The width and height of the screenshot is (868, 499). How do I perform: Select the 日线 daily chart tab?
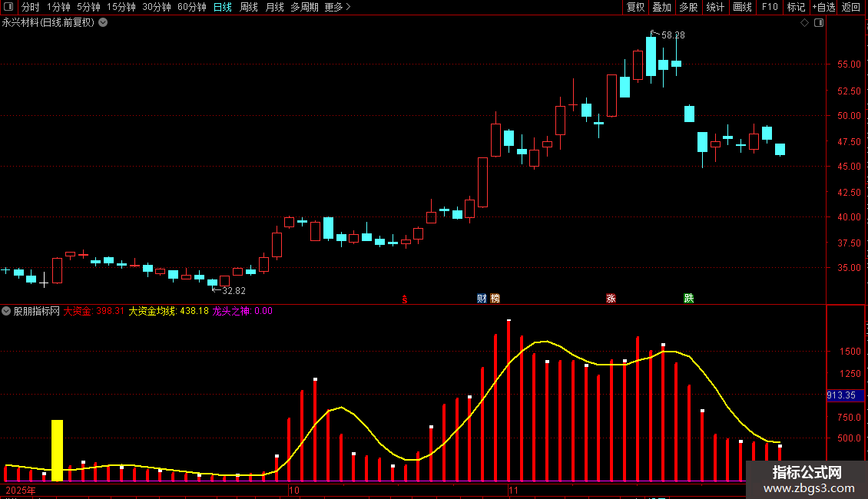223,7
